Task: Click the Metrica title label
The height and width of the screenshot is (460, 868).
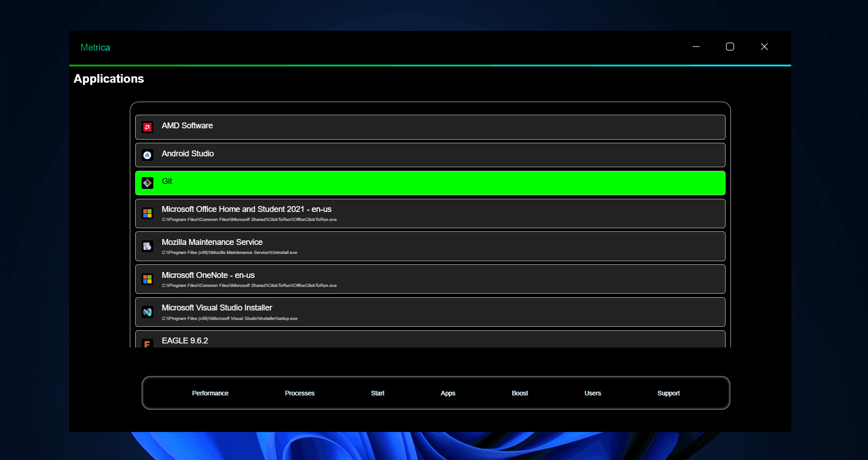Action: coord(95,47)
